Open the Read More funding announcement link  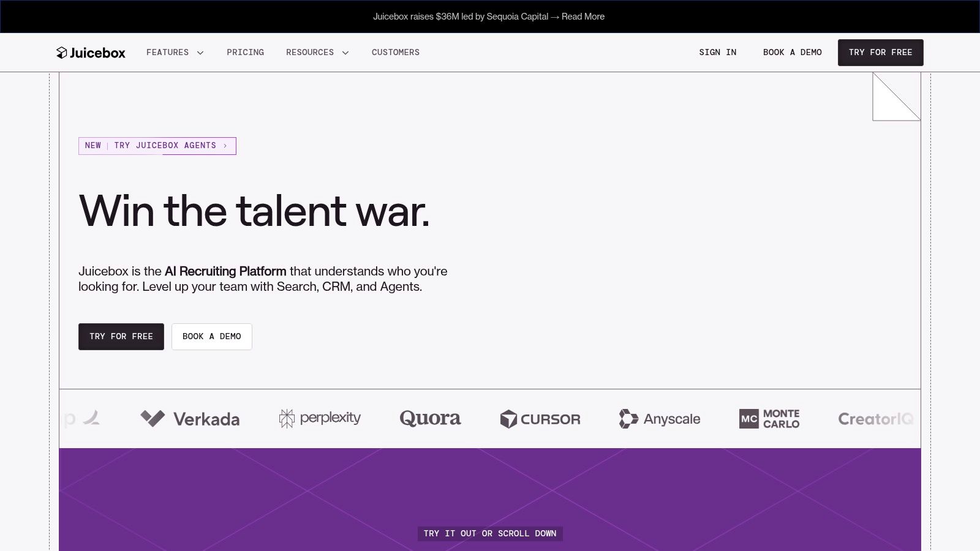[583, 17]
